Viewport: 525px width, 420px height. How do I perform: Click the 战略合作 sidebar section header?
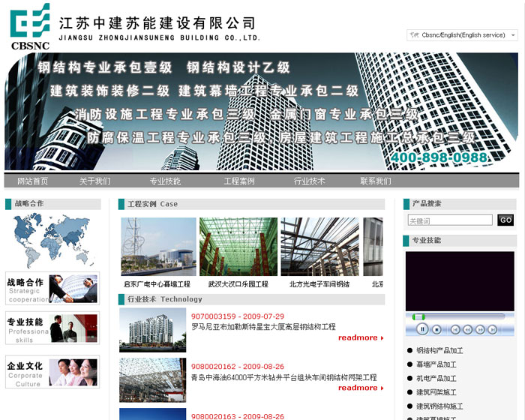(53, 204)
